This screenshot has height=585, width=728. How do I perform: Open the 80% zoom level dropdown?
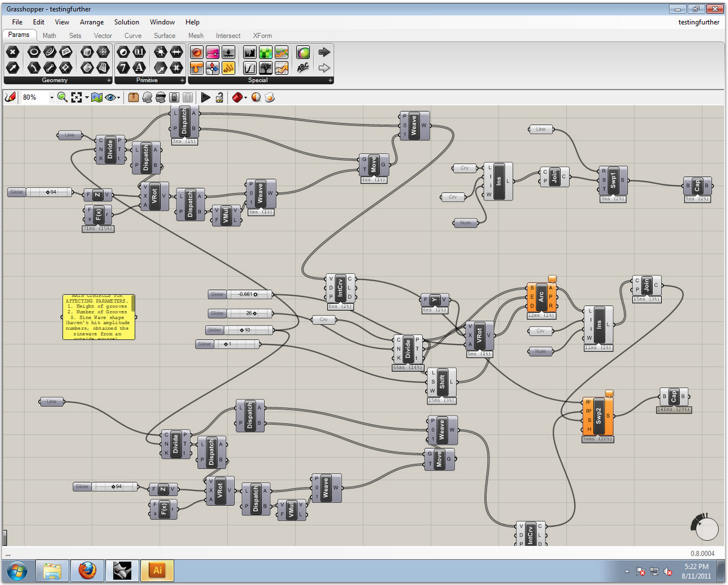51,98
